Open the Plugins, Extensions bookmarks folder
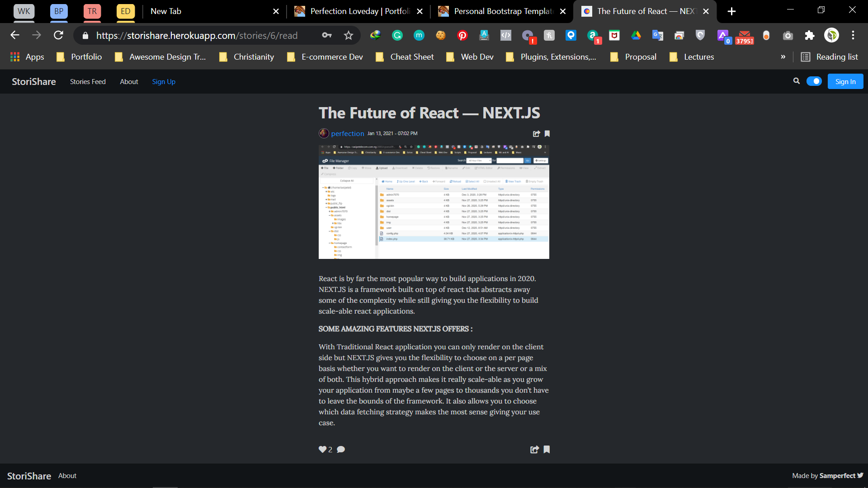 pyautogui.click(x=551, y=57)
